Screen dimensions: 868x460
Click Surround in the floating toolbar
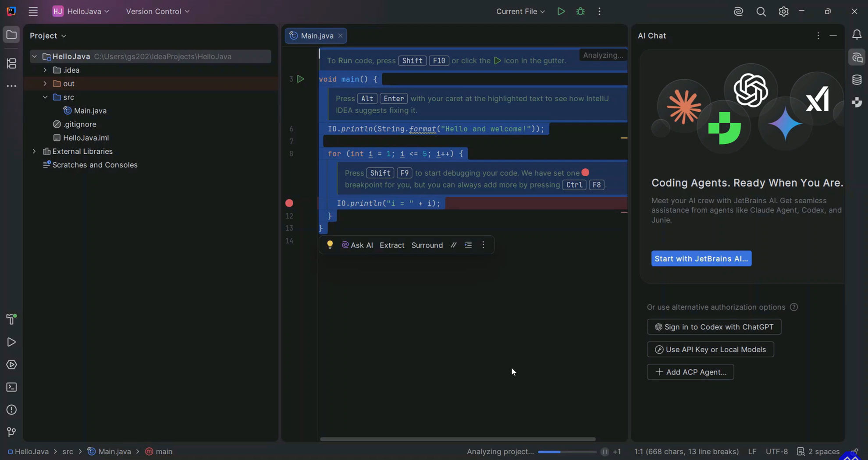(427, 245)
